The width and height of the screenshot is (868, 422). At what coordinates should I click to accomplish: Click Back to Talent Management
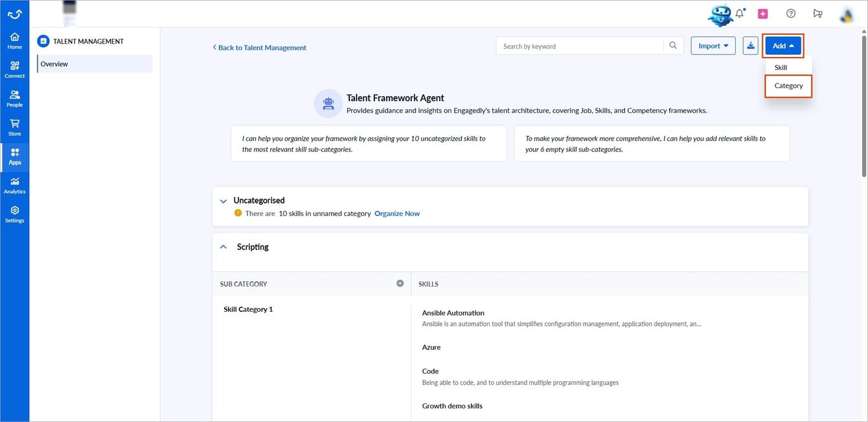[x=259, y=47]
